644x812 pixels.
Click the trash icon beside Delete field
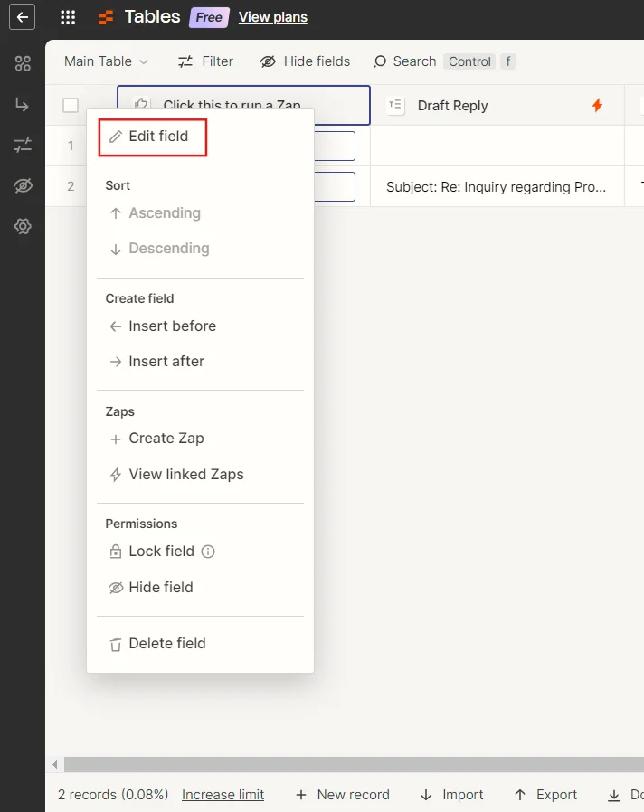pyautogui.click(x=116, y=644)
